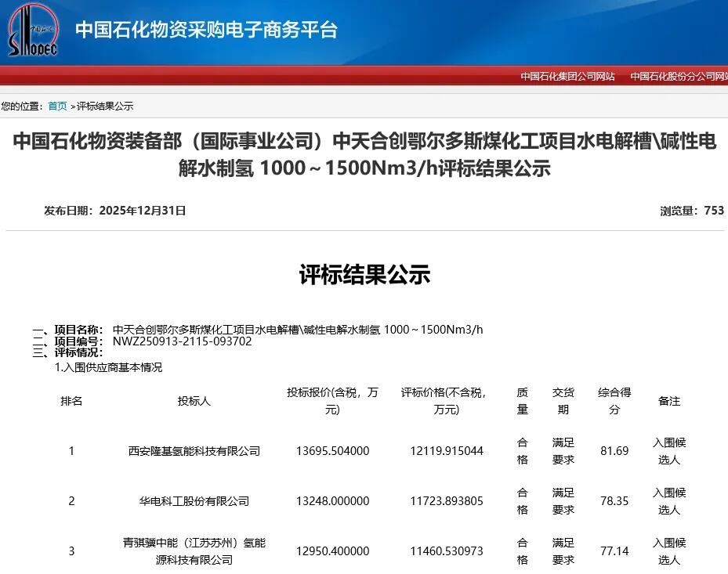Viewport: 728px width, 574px height.
Task: Click the 中国石化物资采购电子商务平台 site title
Action: pyautogui.click(x=206, y=31)
